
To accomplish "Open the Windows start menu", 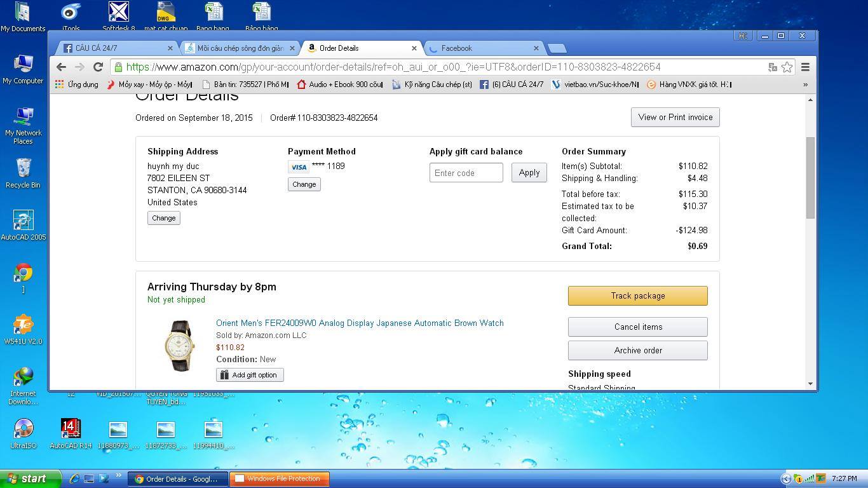I will click(31, 478).
